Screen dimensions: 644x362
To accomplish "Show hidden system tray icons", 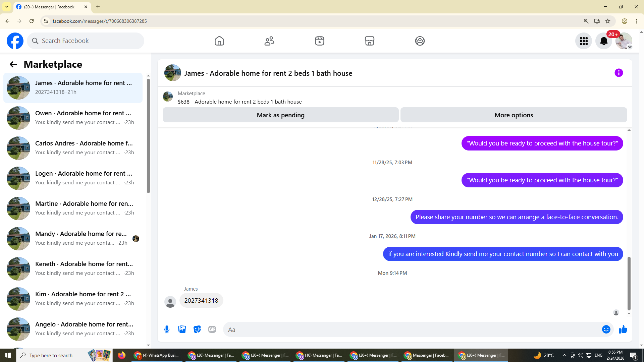I will click(564, 355).
